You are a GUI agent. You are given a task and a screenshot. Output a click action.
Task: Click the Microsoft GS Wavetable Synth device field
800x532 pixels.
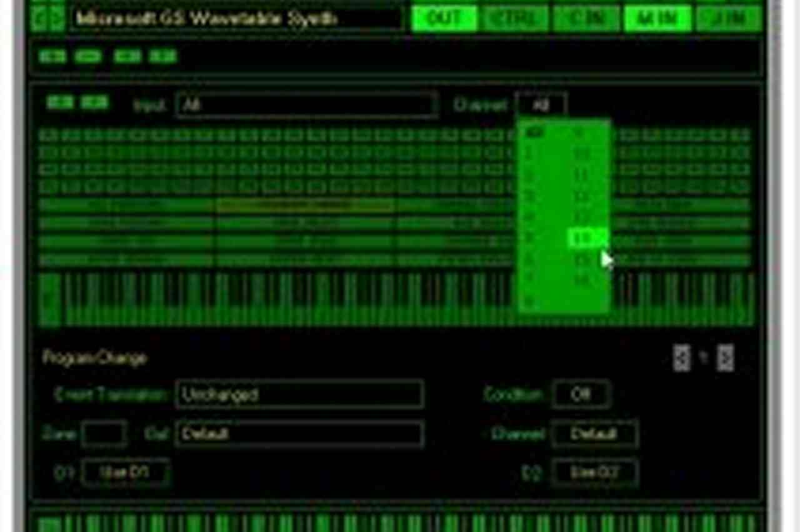(236, 18)
